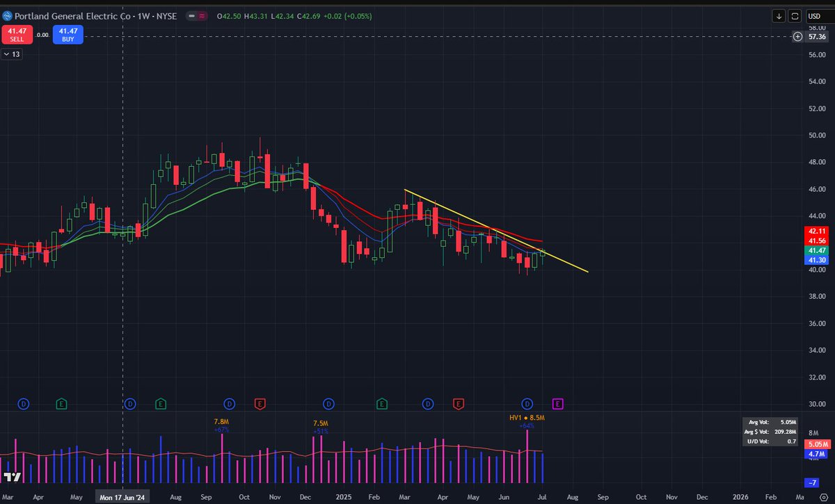835x504 pixels.
Task: Click the 50.00 label on price axis
Action: 817,136
